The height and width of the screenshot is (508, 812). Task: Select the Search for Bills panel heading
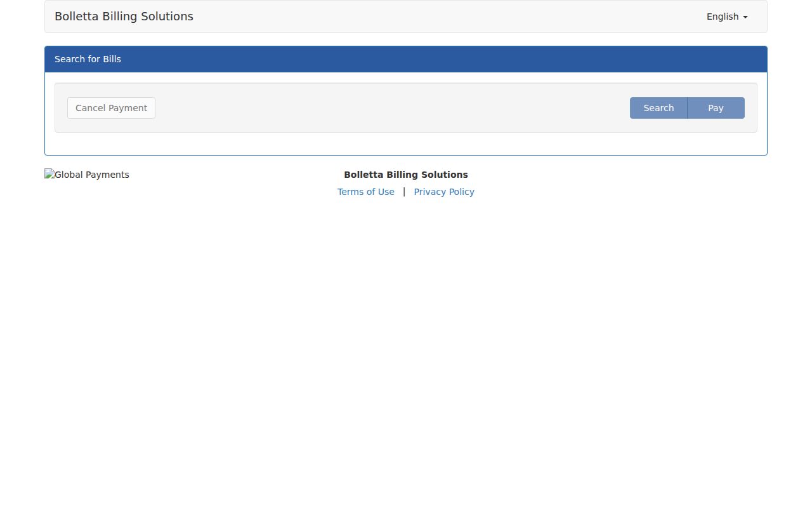pyautogui.click(x=406, y=59)
